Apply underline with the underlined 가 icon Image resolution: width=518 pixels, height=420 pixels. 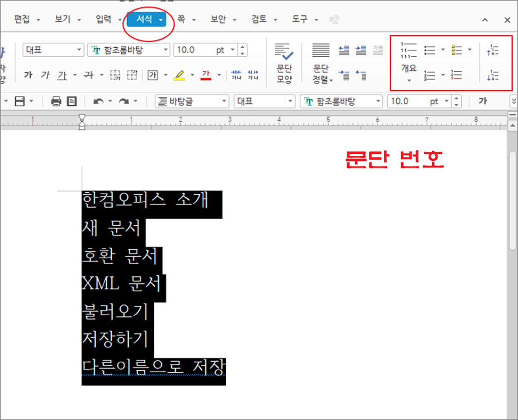(x=62, y=75)
